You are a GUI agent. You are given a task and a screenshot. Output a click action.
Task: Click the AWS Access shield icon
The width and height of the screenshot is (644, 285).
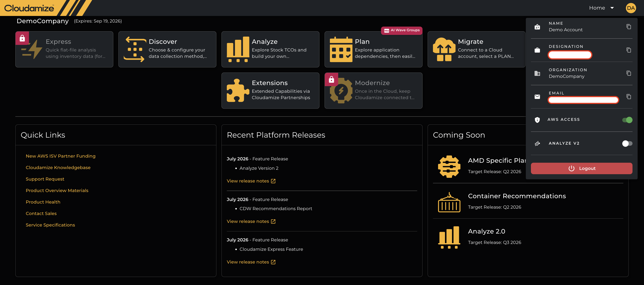coord(537,120)
